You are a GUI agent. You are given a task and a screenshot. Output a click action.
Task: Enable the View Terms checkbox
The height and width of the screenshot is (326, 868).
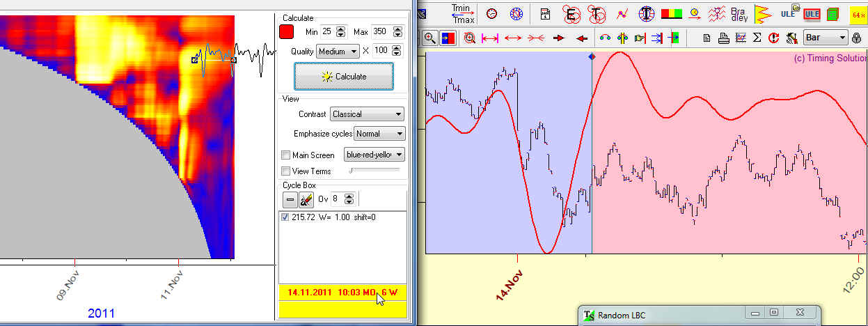tap(285, 171)
